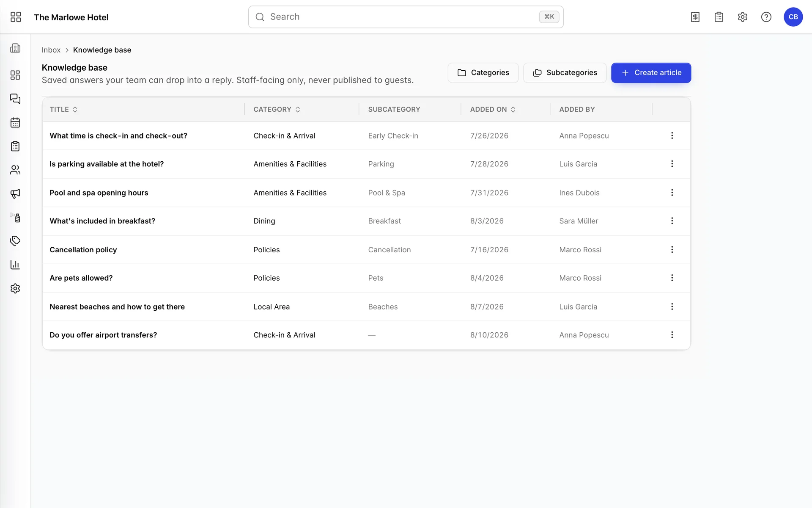Open the CB user avatar menu
Screen dimensions: 812x508
tap(793, 17)
